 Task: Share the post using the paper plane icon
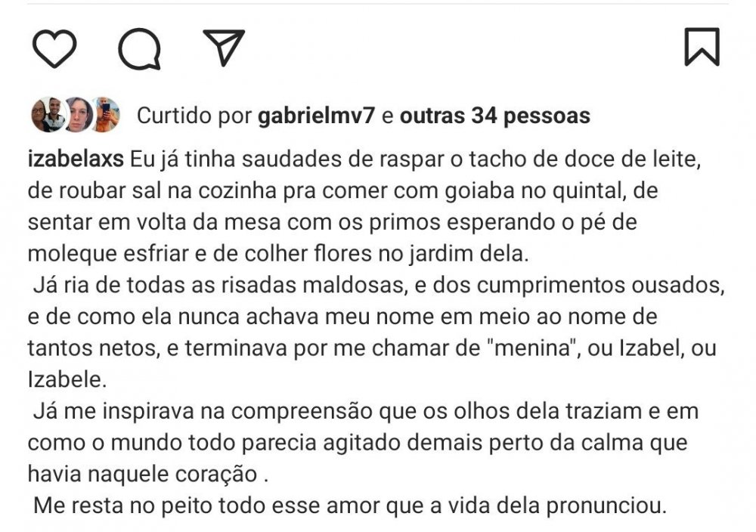point(224,47)
